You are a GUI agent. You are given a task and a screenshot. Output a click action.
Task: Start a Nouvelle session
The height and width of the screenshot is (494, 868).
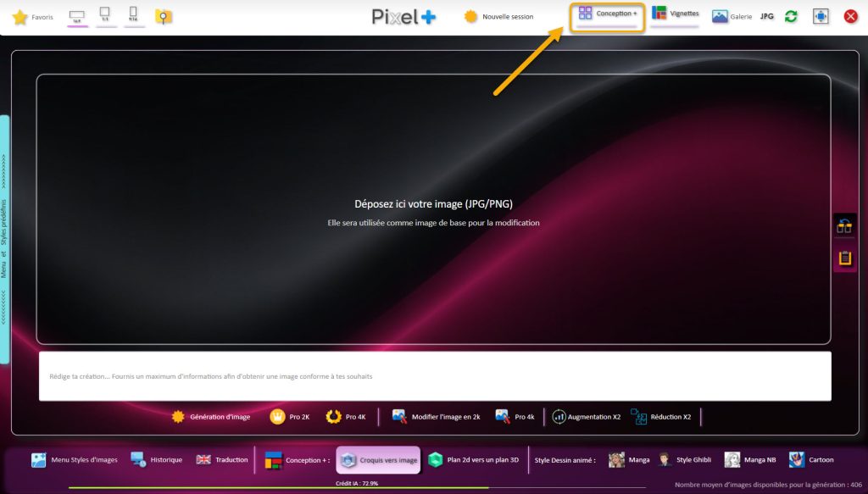coord(498,17)
